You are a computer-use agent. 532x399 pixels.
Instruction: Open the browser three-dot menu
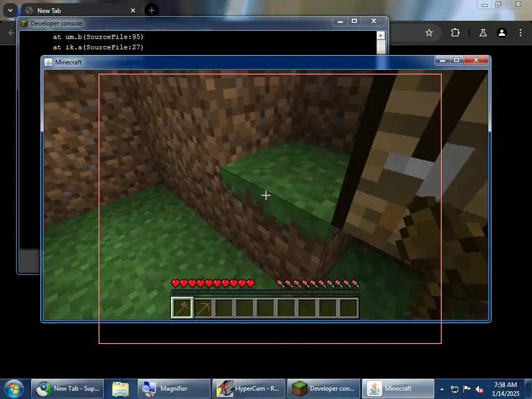click(521, 33)
